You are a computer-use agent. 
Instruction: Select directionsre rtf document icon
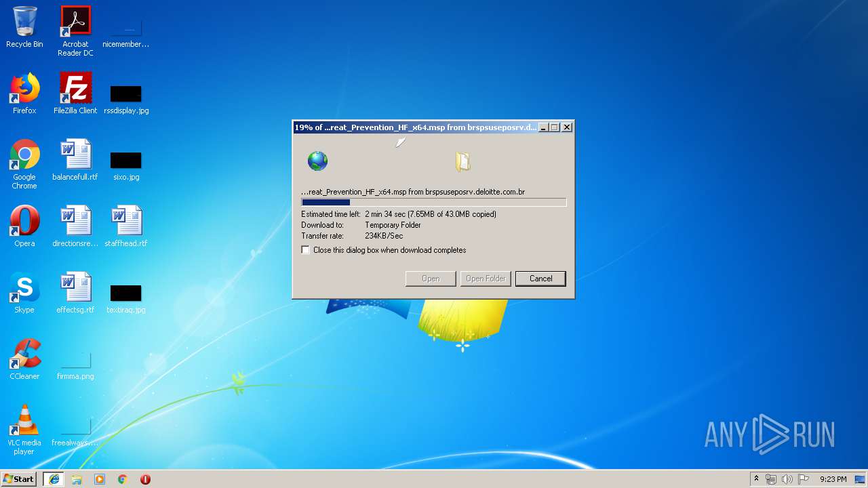75,226
